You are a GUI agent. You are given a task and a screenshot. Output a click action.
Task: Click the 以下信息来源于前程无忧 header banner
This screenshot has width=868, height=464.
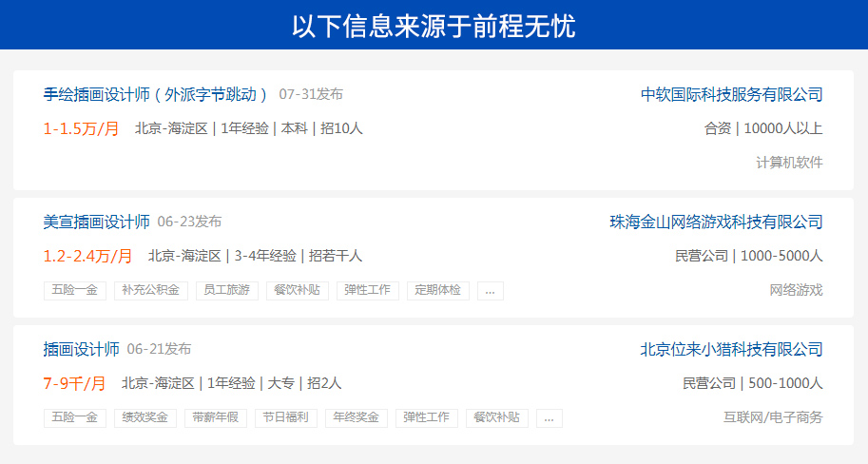point(434,26)
